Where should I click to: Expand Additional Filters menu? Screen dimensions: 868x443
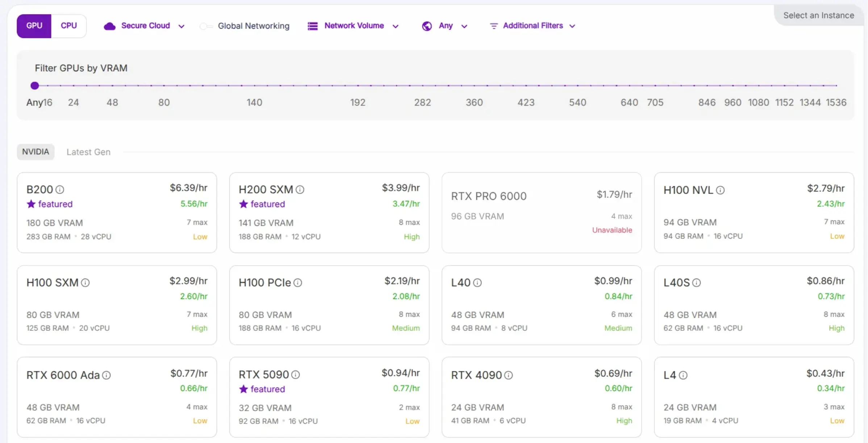pyautogui.click(x=532, y=26)
